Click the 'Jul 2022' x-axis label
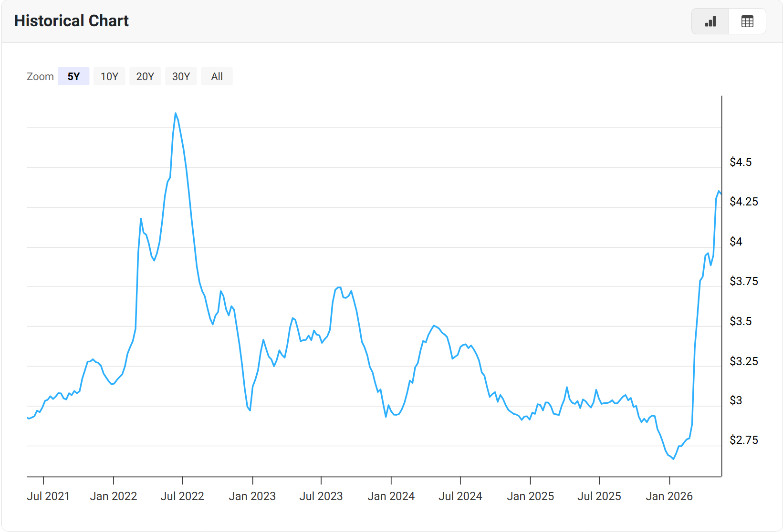 click(x=182, y=496)
